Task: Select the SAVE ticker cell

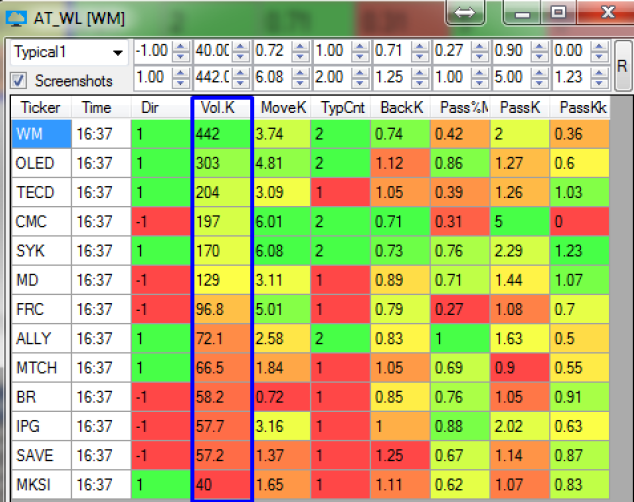Action: point(41,456)
